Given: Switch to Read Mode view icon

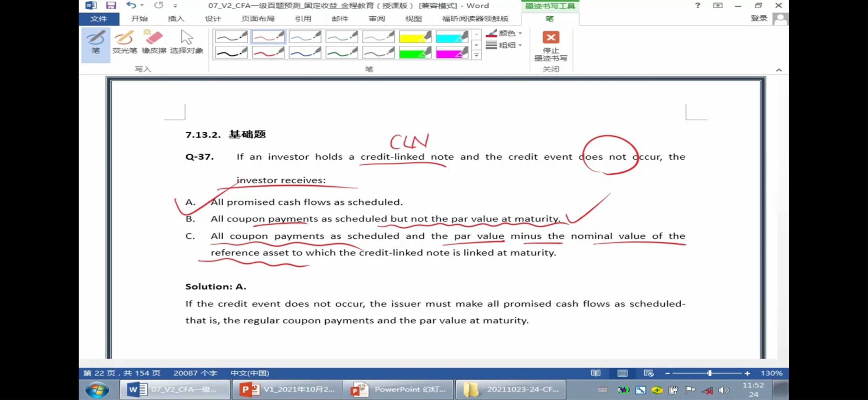Looking at the screenshot, I should point(595,373).
